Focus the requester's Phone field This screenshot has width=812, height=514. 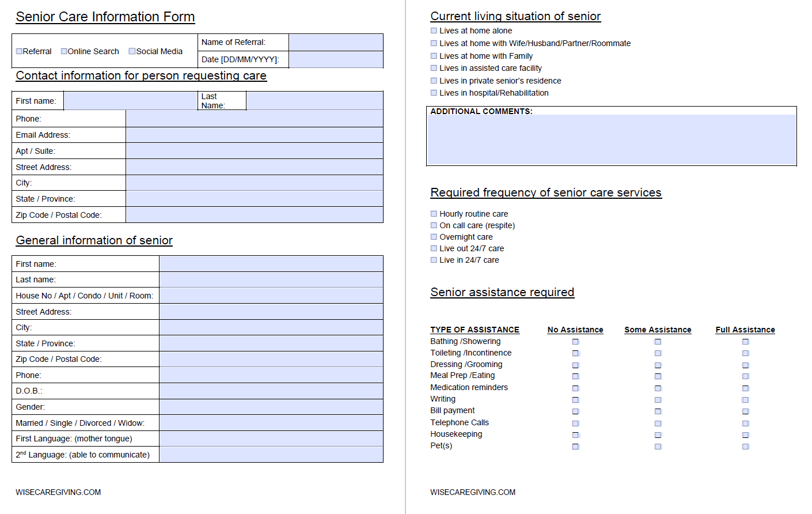(x=254, y=119)
